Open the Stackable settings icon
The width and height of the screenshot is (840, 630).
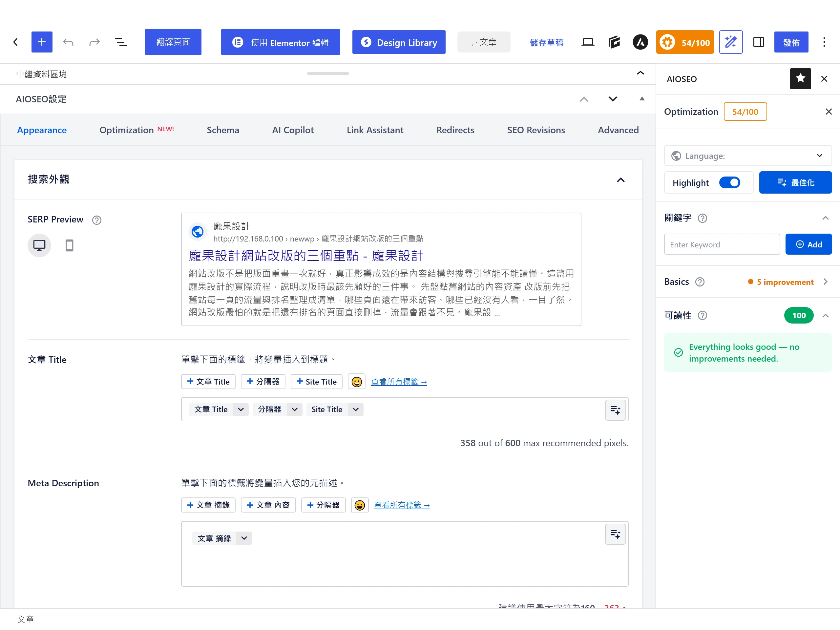tap(614, 42)
